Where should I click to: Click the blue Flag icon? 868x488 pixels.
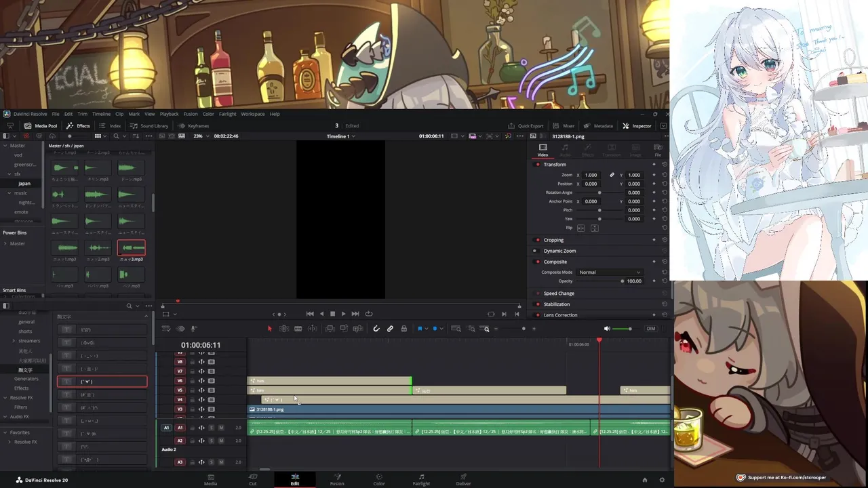[420, 329]
